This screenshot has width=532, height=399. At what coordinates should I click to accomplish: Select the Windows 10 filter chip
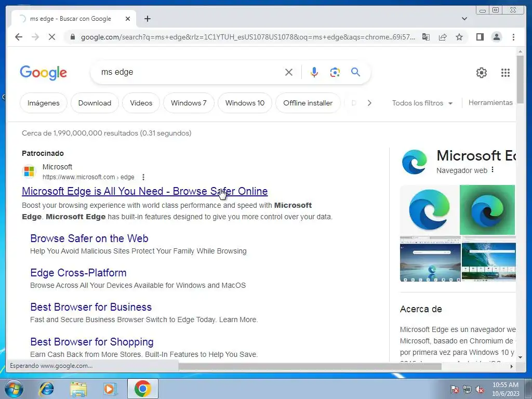tap(245, 103)
